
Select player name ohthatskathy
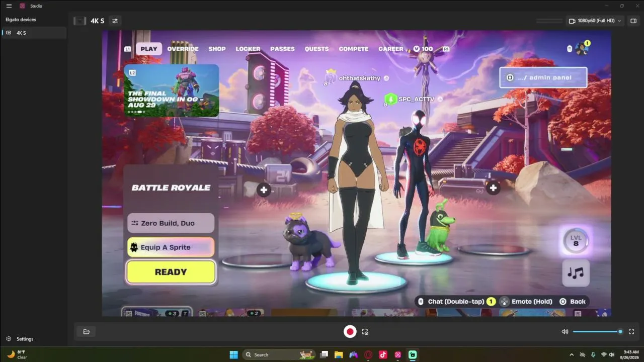(360, 78)
